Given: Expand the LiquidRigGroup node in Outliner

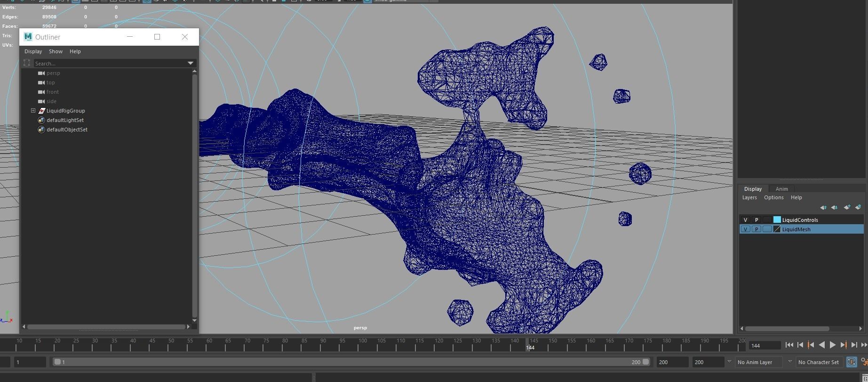Looking at the screenshot, I should (x=33, y=111).
